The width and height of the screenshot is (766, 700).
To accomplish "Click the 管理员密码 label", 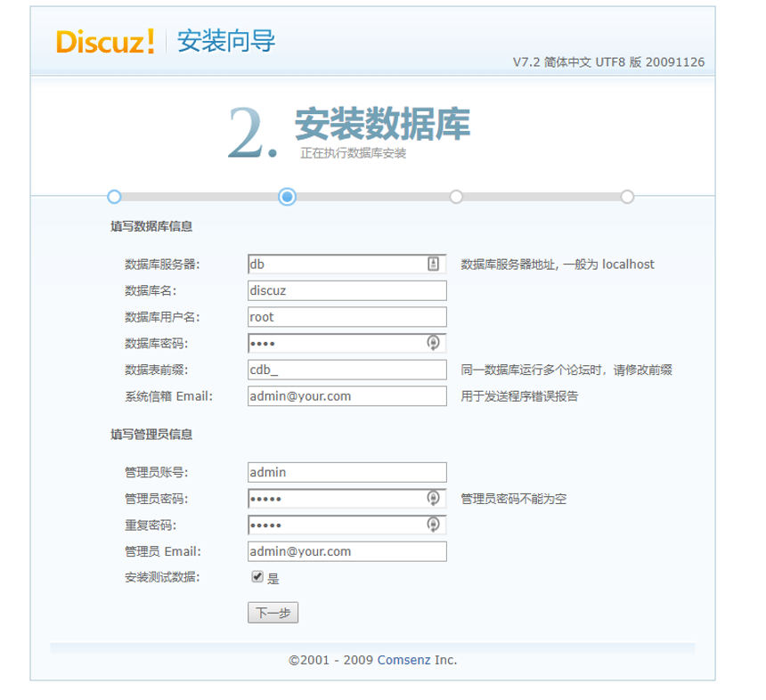I will coord(157,499).
